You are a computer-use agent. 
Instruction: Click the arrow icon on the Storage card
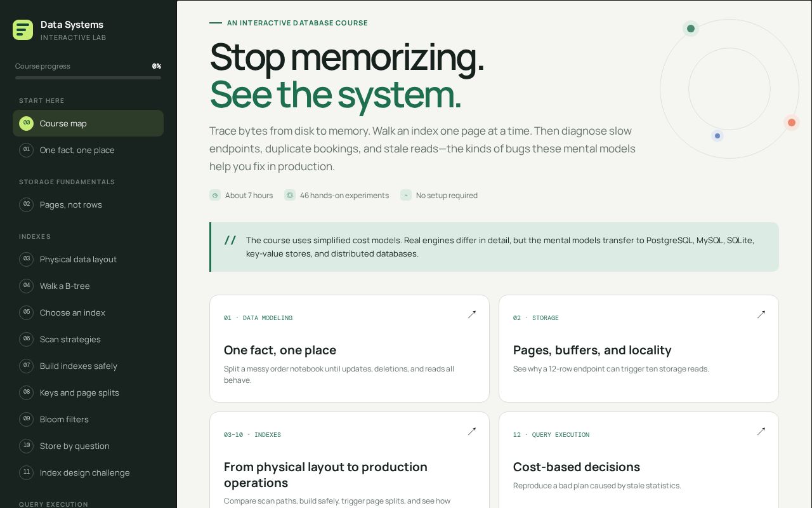tap(761, 314)
